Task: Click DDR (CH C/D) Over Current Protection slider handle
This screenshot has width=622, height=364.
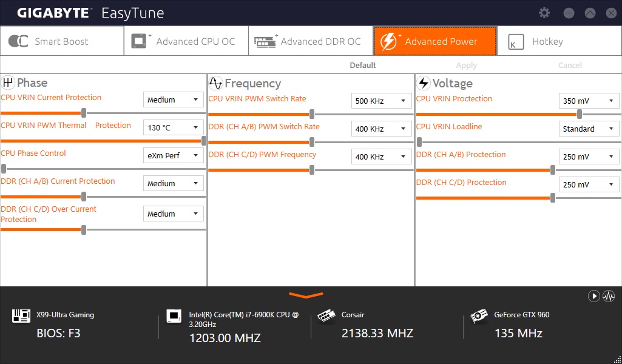Action: (84, 229)
